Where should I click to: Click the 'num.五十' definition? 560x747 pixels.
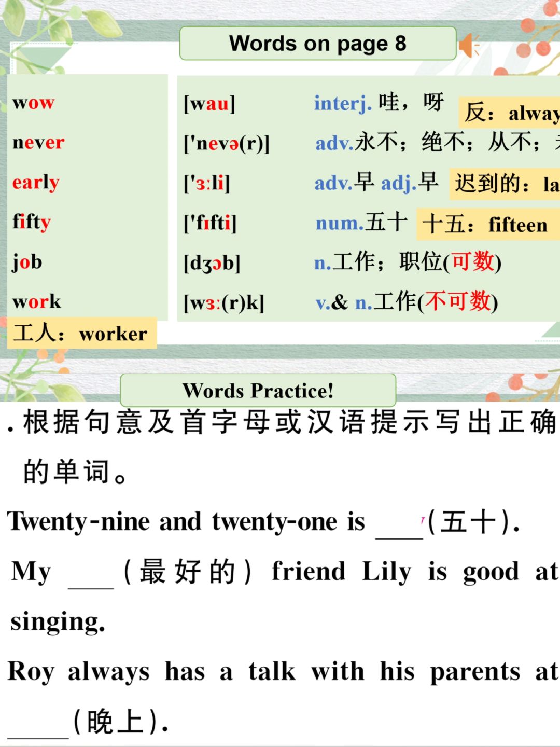362,223
